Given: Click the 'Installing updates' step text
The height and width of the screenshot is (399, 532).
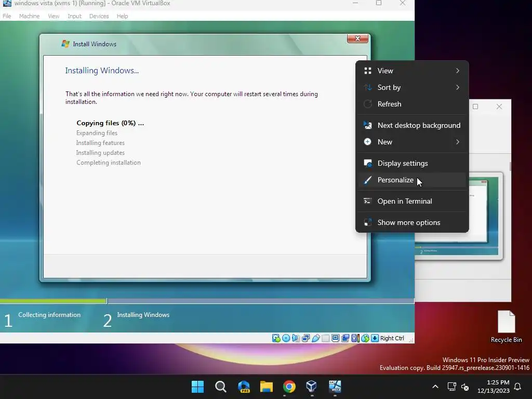Looking at the screenshot, I should point(100,153).
